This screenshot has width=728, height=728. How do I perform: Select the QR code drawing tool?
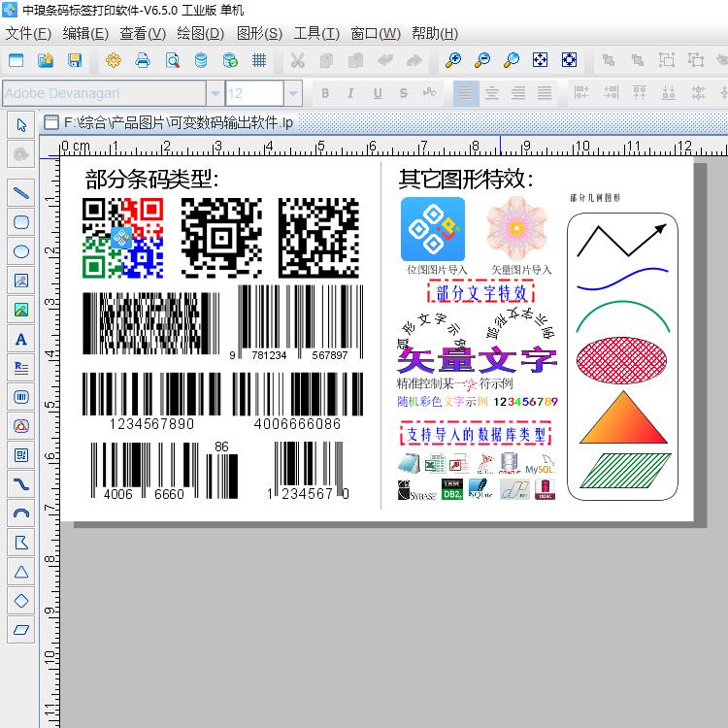pyautogui.click(x=21, y=455)
